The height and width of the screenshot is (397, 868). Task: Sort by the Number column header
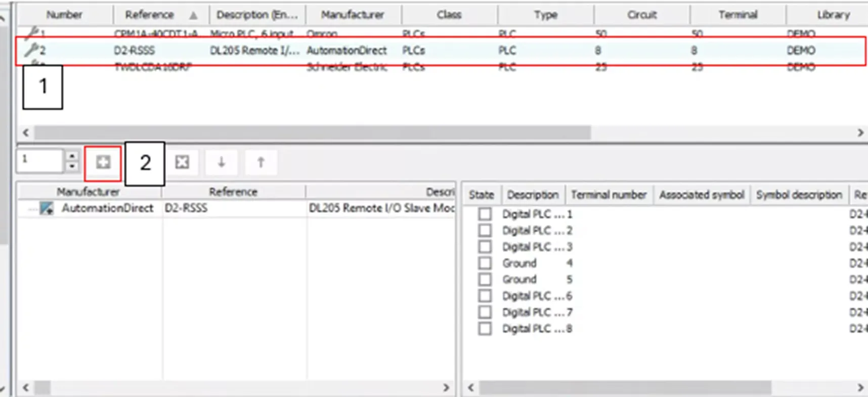[x=65, y=15]
